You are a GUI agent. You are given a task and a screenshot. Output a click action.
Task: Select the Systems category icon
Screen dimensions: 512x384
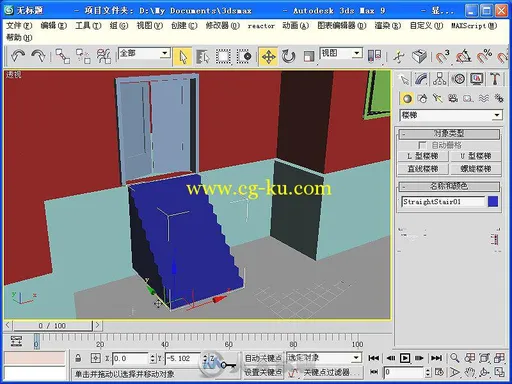point(499,99)
